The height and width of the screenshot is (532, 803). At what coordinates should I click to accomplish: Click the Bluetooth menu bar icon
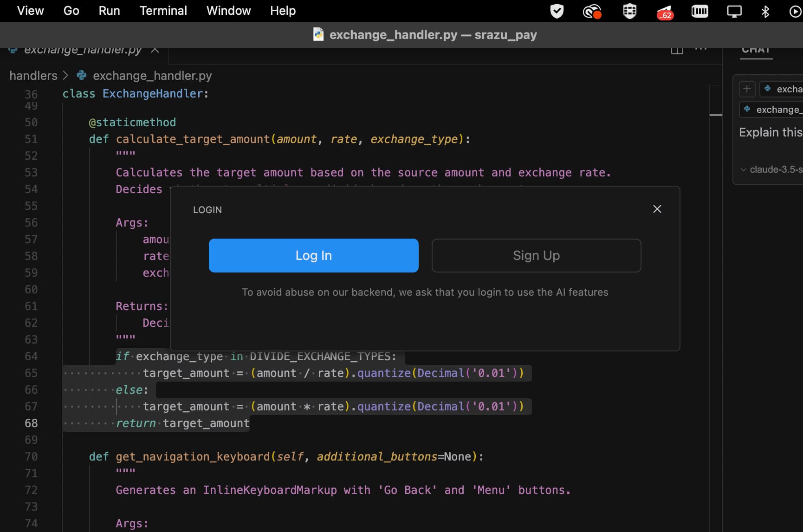(x=765, y=11)
